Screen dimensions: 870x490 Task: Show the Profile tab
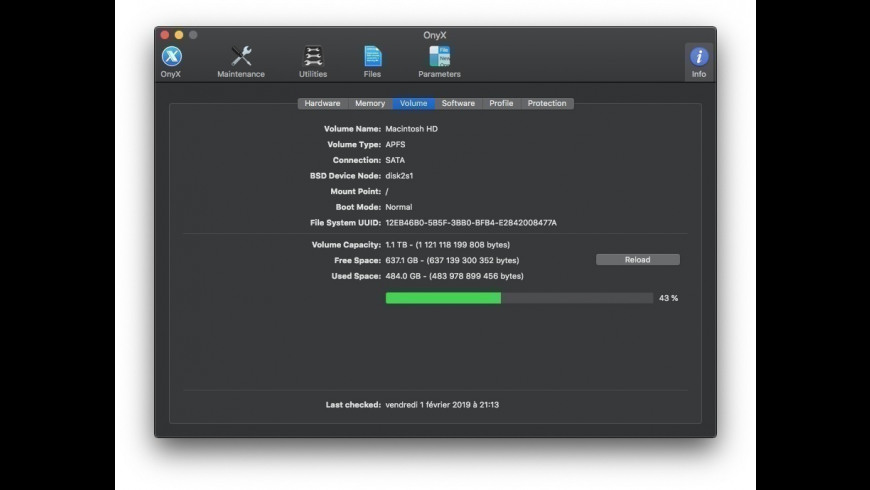pos(501,103)
